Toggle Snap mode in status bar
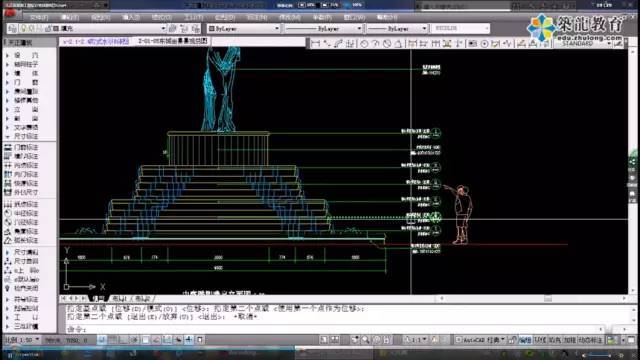The height and width of the screenshot is (360, 640). tap(102, 340)
